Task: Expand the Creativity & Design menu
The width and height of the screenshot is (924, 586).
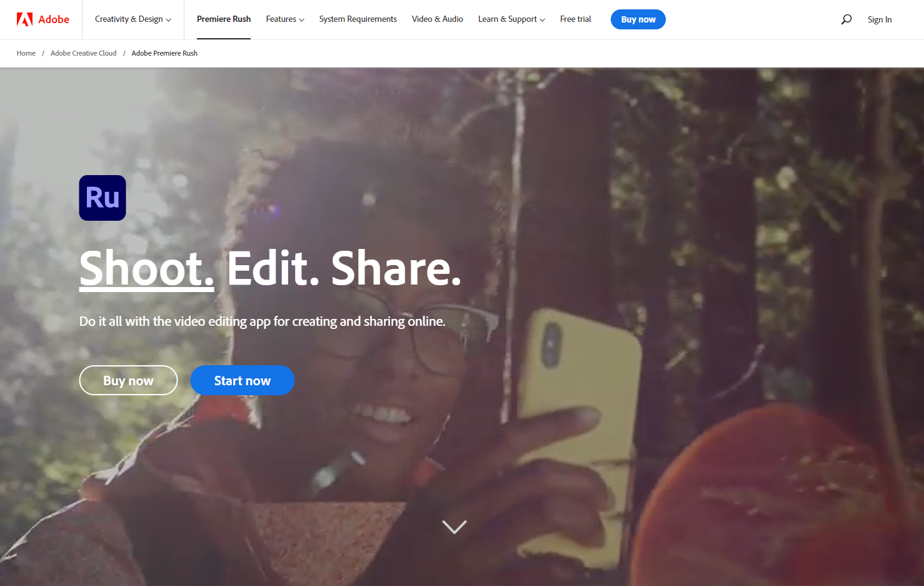Action: click(133, 19)
